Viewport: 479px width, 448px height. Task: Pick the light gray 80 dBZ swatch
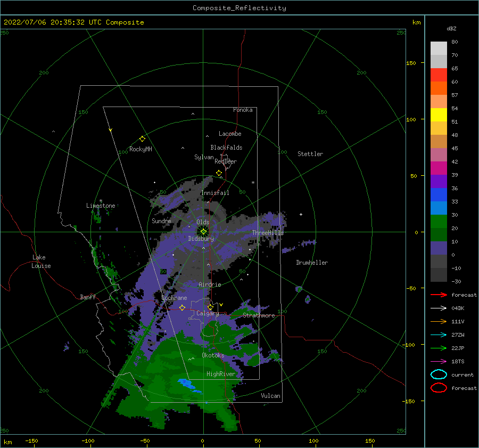pos(439,48)
